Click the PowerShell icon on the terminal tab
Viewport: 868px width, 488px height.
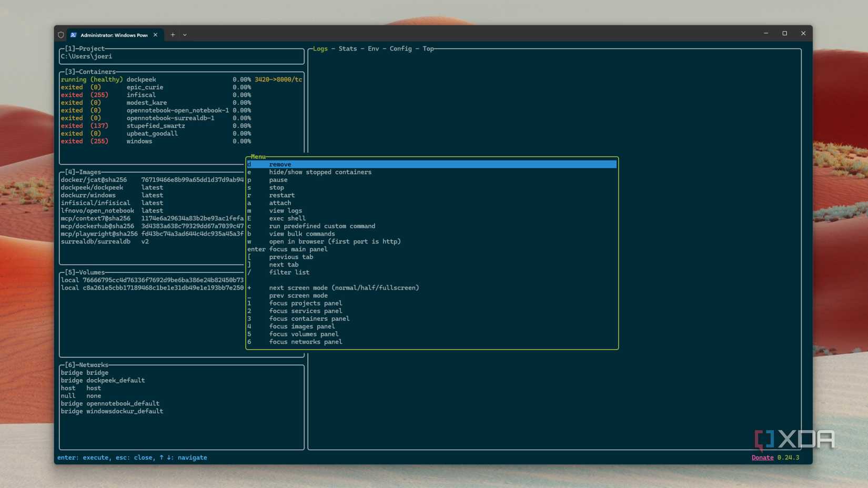point(72,35)
